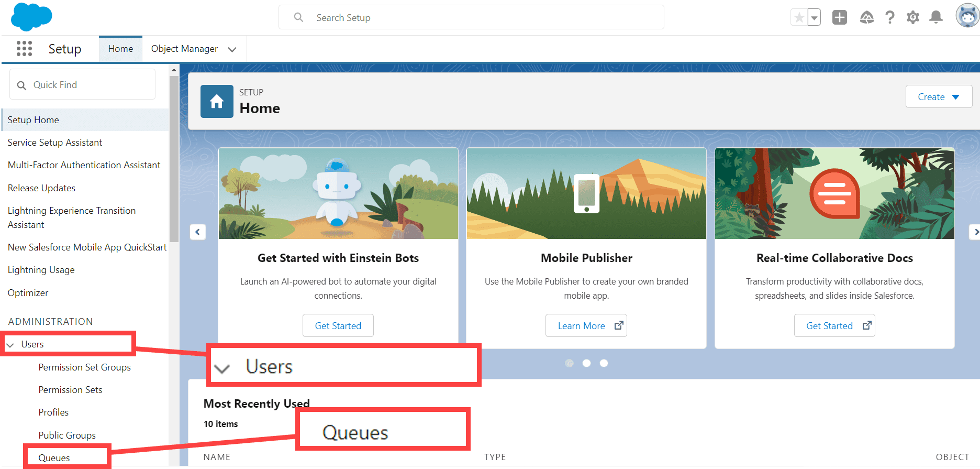
Task: Open the Create dropdown button
Action: pyautogui.click(x=939, y=97)
